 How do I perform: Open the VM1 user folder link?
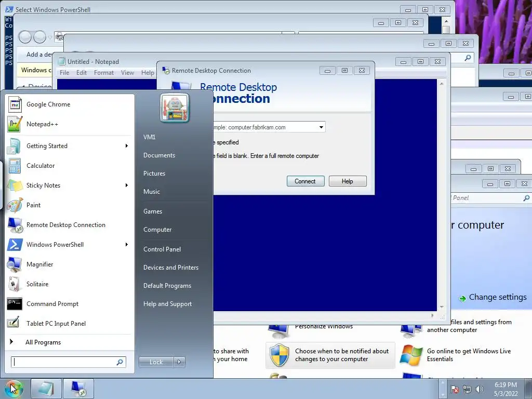[149, 137]
